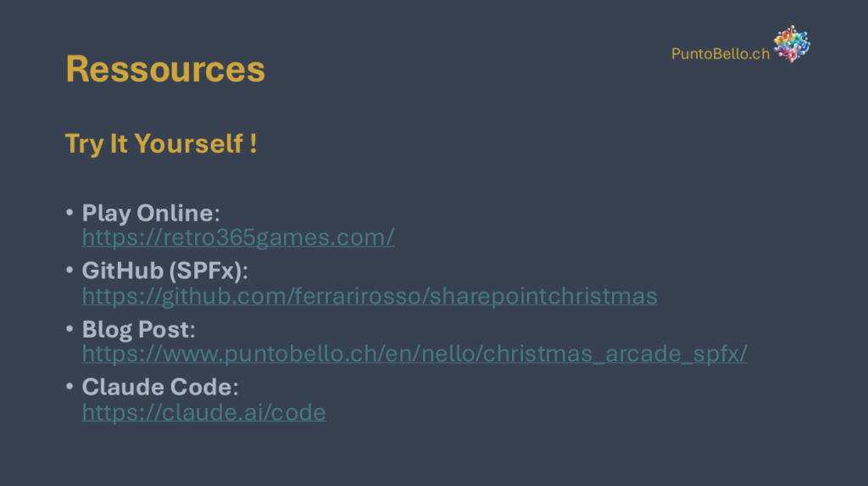Click the 'Play Online:' label
The width and height of the screenshot is (868, 486).
click(150, 212)
